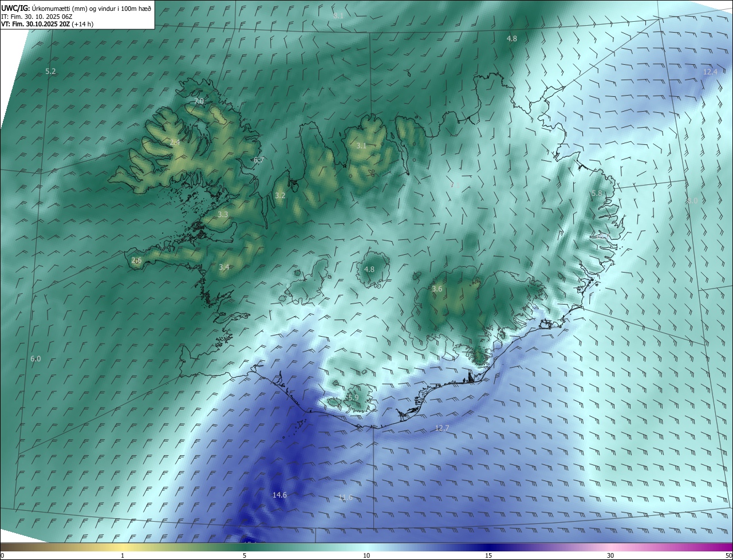Click the faded 3.0 value label

pos(692,201)
